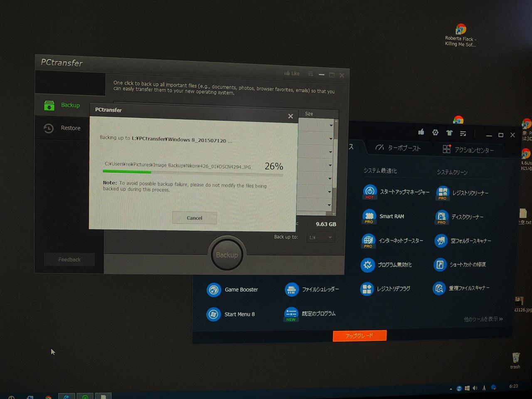Click the 26% progress value
This screenshot has height=399, width=532.
tap(274, 166)
